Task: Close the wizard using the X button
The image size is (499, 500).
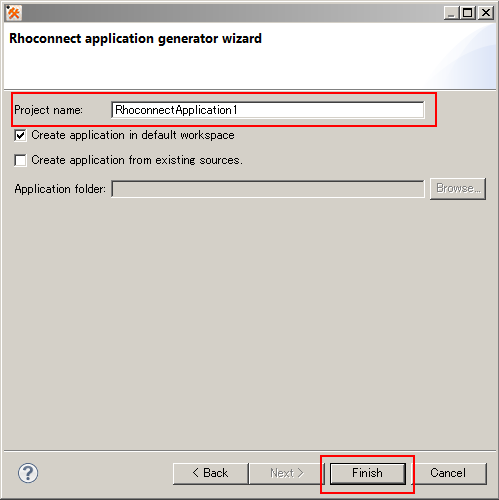Action: [486, 13]
